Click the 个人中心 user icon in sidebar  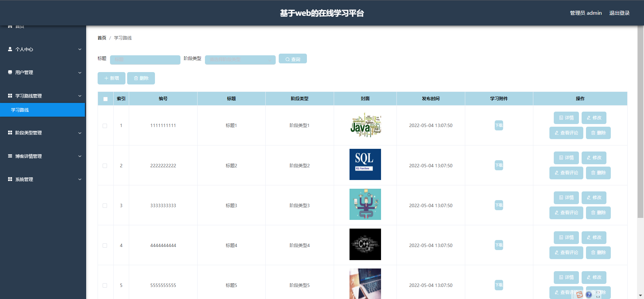[x=10, y=49]
